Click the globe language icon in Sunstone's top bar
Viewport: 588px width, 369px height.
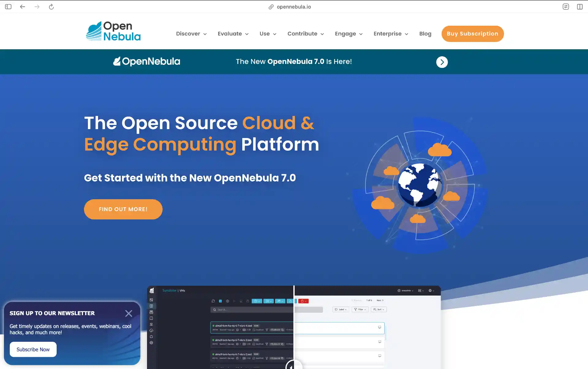click(430, 291)
